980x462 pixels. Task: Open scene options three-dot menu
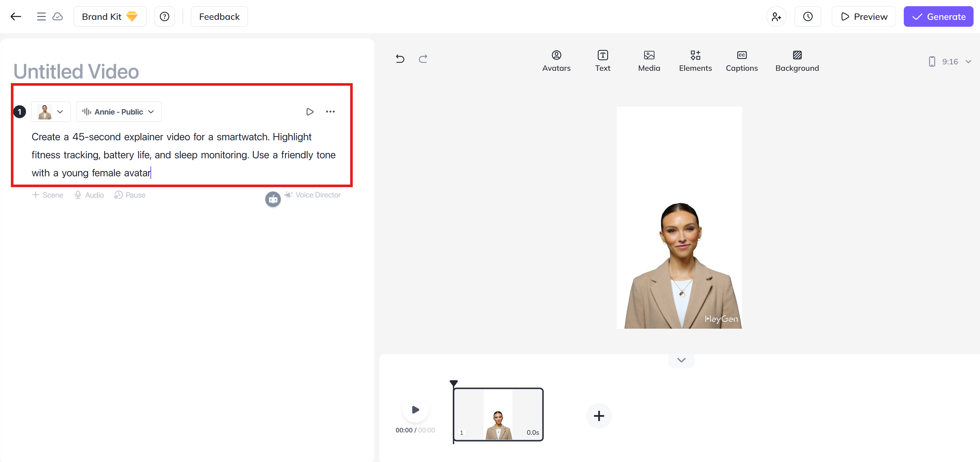pos(330,112)
